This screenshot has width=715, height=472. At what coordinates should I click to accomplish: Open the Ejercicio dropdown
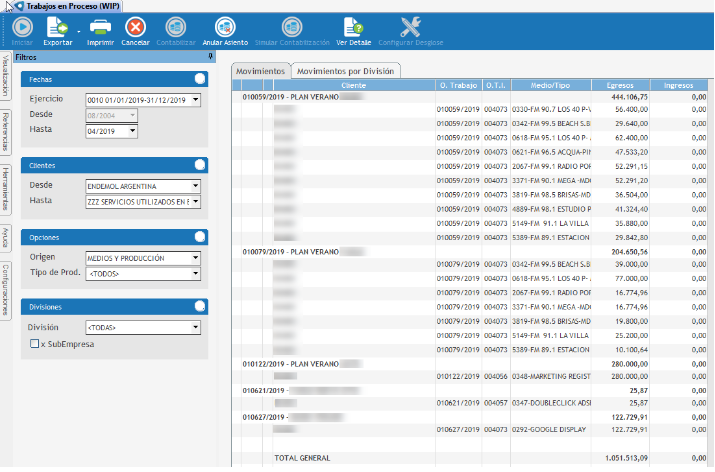click(x=196, y=100)
